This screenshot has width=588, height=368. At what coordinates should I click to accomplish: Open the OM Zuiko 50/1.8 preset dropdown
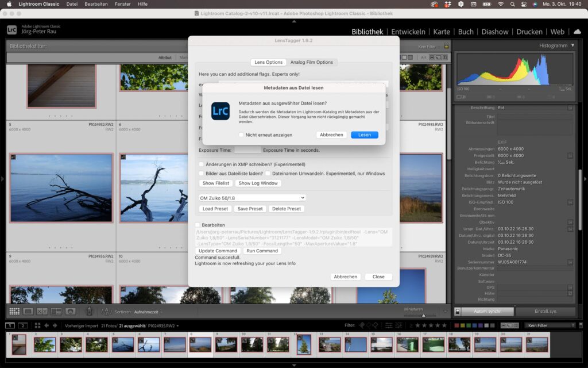pos(253,198)
